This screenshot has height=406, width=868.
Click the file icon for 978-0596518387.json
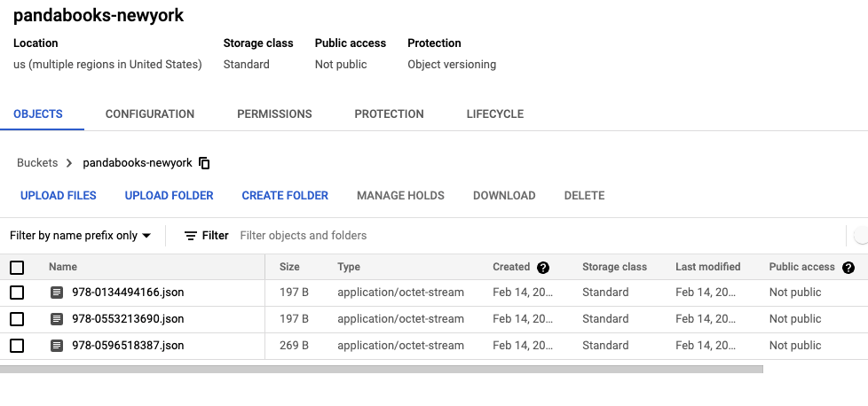coord(57,346)
